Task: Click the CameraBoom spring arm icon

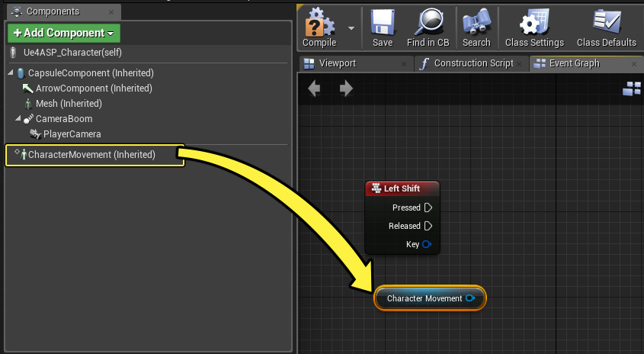Action: [x=28, y=119]
